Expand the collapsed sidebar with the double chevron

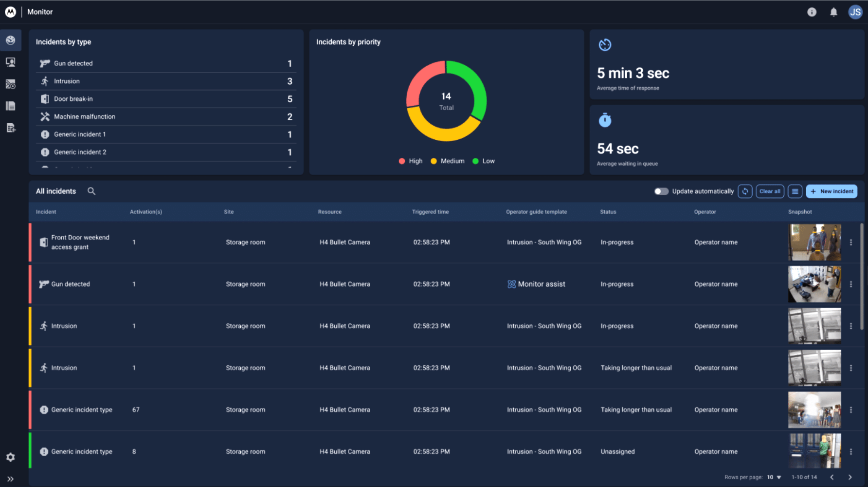[x=11, y=478]
